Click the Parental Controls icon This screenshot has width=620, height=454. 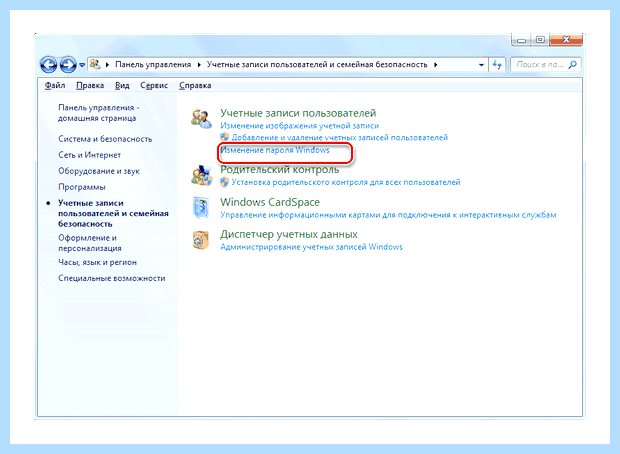[201, 176]
